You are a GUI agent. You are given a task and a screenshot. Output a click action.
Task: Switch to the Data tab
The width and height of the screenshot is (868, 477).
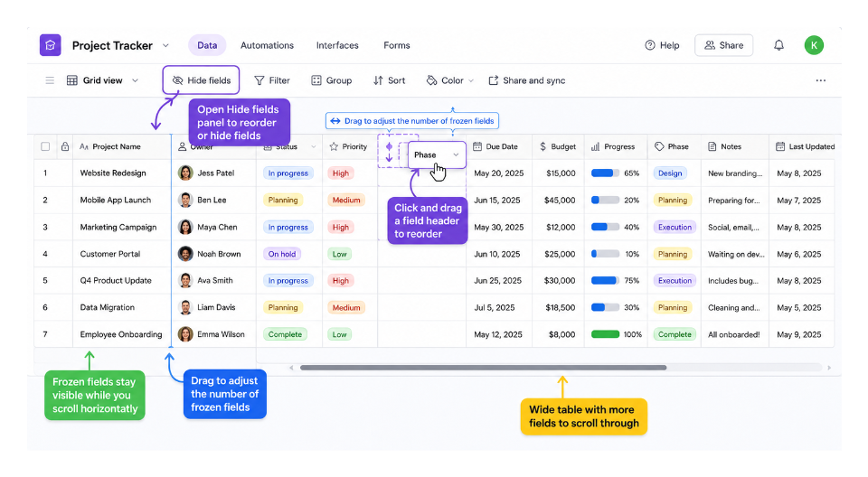click(x=207, y=45)
